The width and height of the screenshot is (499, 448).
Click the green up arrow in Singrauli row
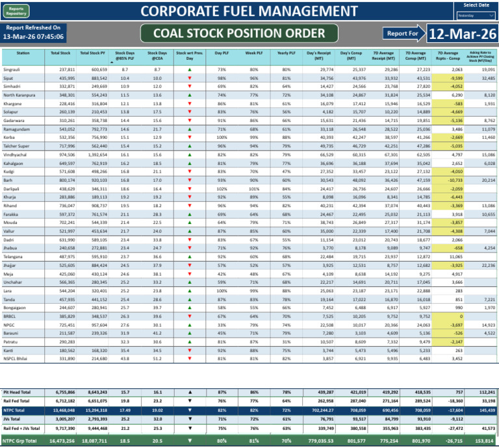tap(190, 69)
